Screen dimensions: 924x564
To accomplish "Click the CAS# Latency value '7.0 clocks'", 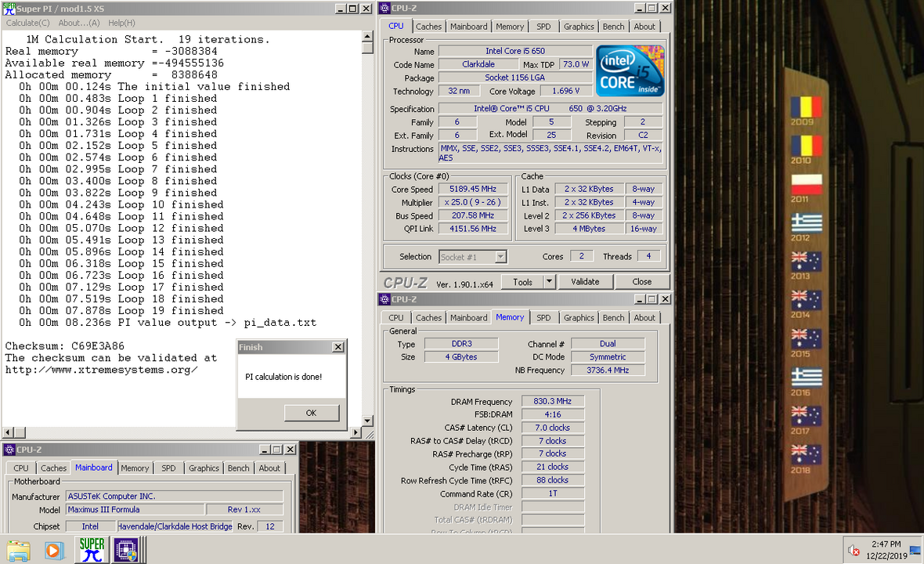I will (x=553, y=428).
